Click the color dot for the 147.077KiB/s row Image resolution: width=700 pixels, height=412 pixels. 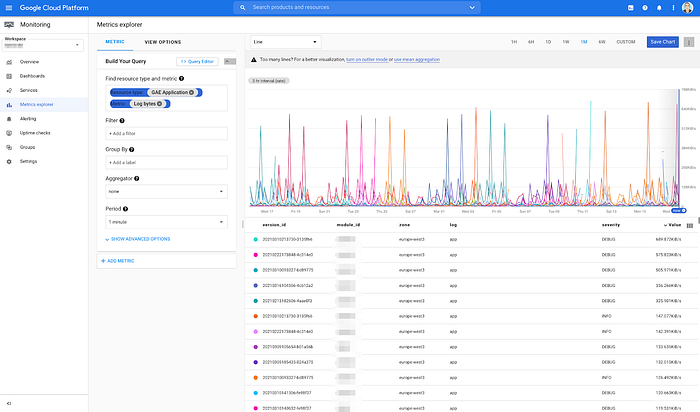coord(255,316)
